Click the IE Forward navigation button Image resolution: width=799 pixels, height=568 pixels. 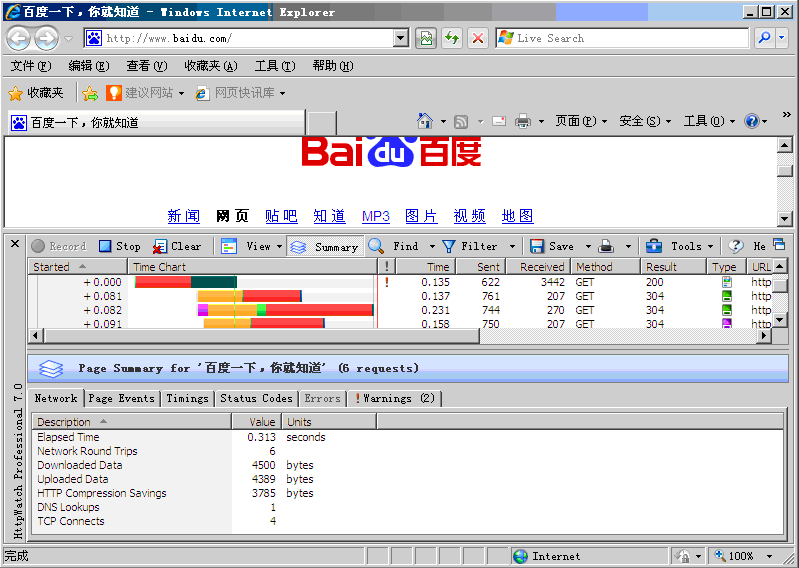(x=46, y=38)
